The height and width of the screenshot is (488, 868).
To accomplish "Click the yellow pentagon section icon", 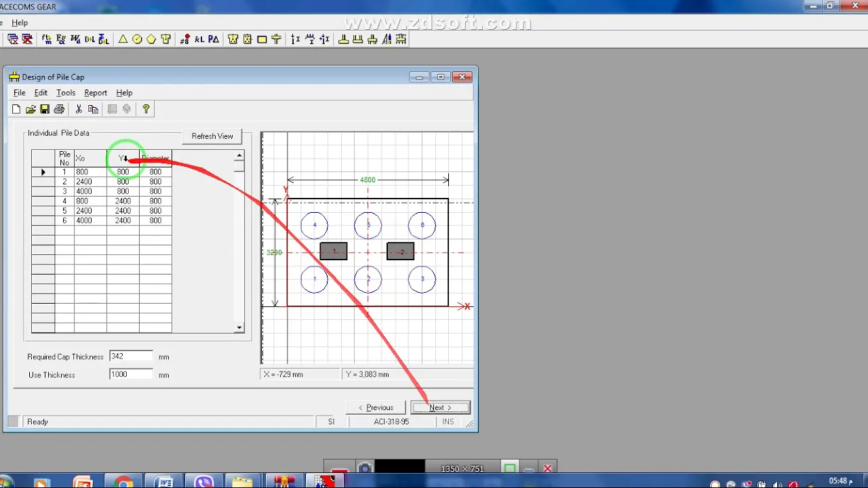I will pyautogui.click(x=151, y=39).
